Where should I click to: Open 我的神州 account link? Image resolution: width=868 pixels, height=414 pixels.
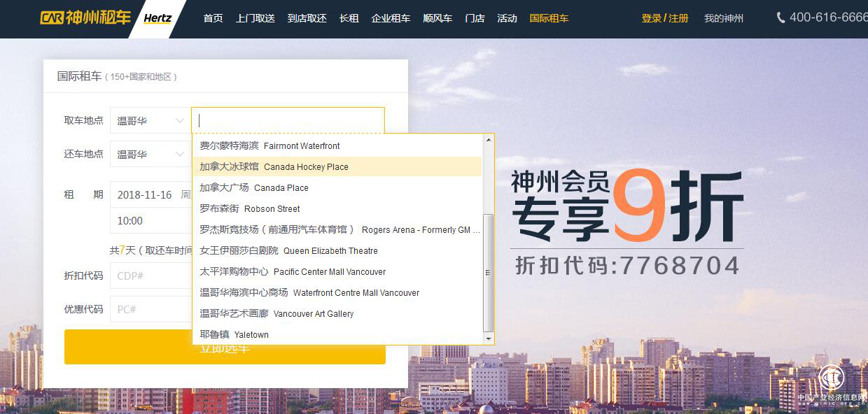tap(724, 18)
